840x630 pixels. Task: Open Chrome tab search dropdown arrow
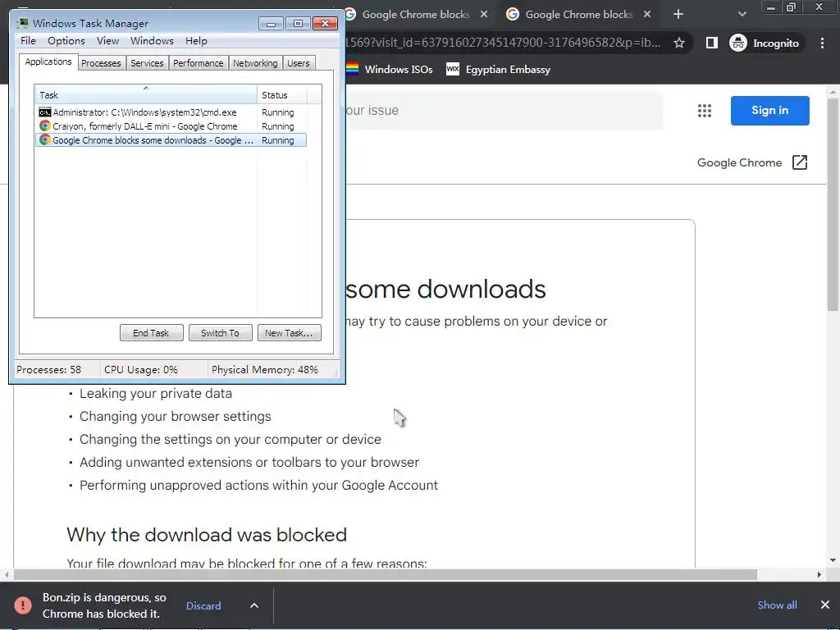(742, 15)
